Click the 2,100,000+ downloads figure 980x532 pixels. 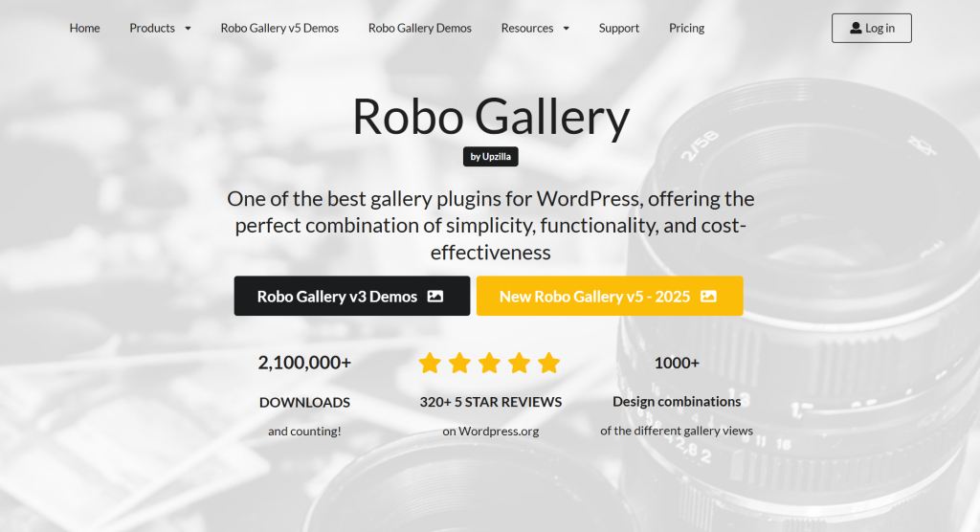point(304,363)
